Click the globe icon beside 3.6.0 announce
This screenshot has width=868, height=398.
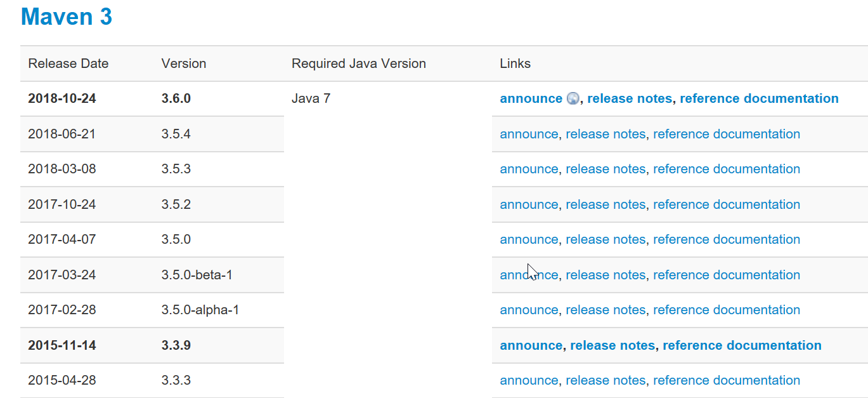(573, 98)
